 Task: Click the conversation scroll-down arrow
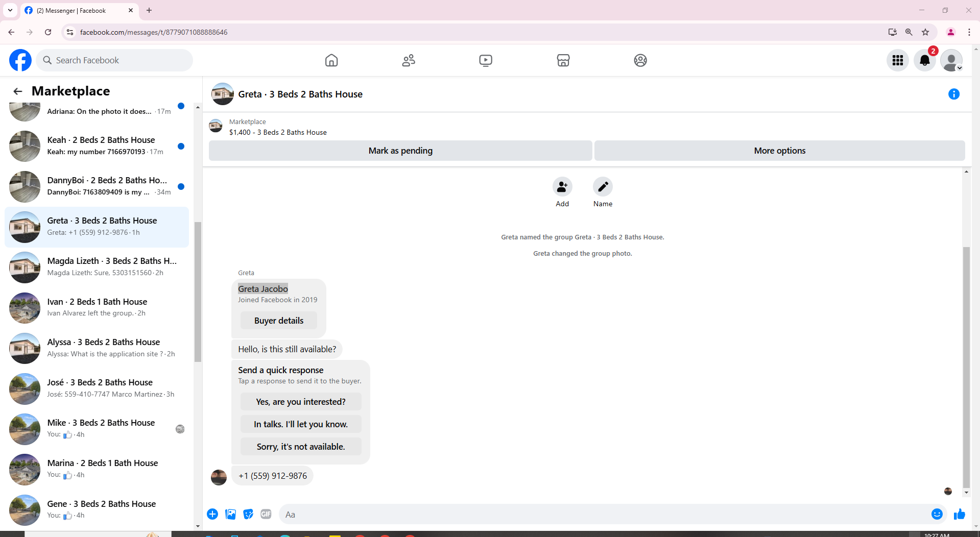coord(966,493)
